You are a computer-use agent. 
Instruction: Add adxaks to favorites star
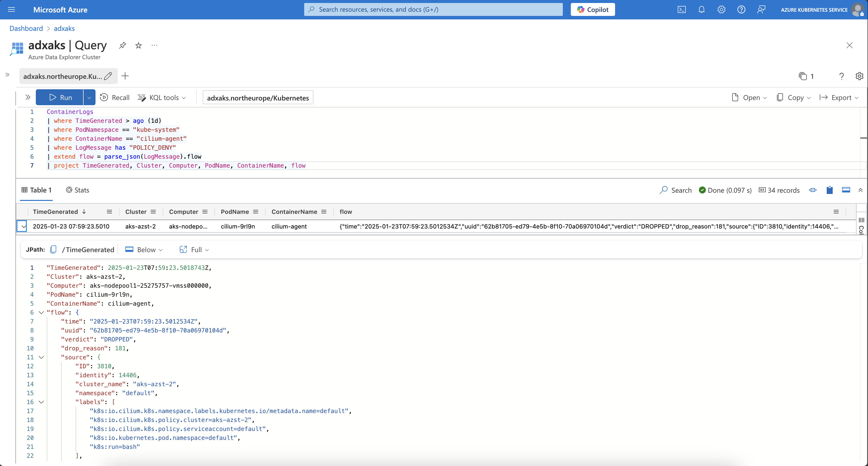[139, 45]
